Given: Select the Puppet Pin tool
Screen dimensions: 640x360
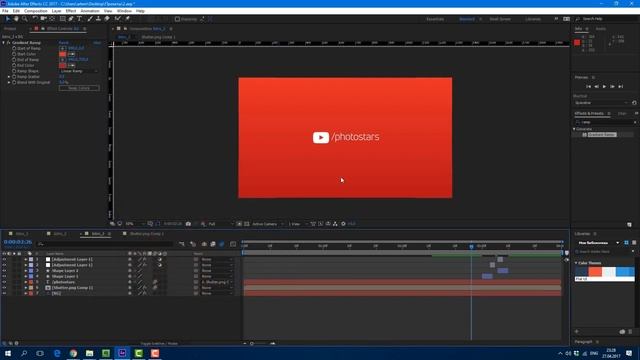Looking at the screenshot, I should (x=127, y=19).
